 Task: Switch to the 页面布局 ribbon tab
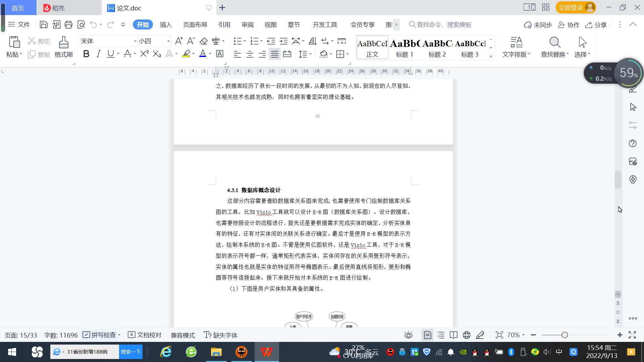[x=195, y=24]
